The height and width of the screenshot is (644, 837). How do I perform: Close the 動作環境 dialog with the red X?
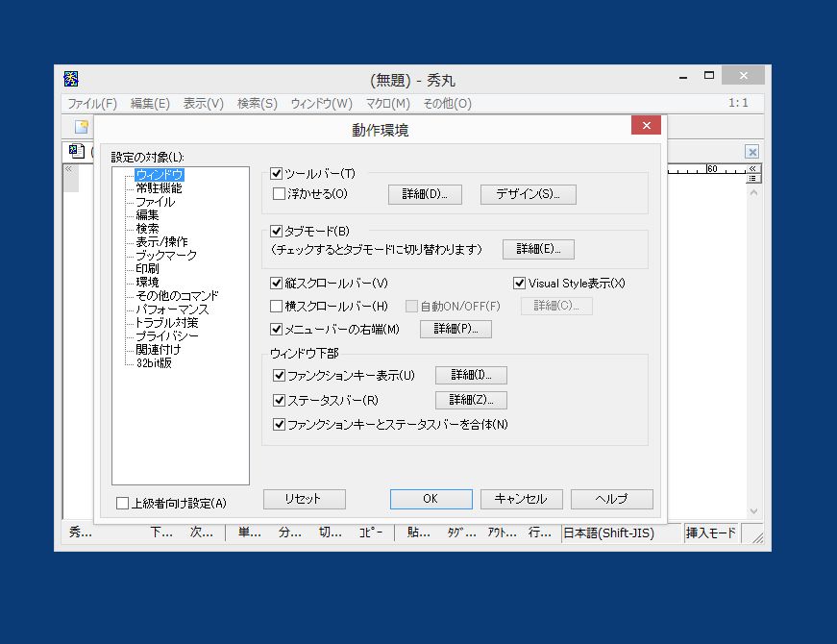coord(646,126)
